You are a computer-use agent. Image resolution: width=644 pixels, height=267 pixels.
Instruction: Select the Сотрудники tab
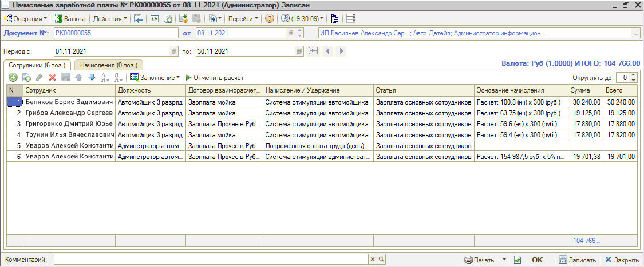(x=37, y=66)
